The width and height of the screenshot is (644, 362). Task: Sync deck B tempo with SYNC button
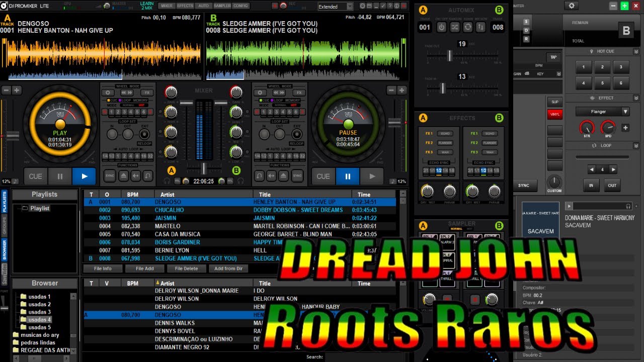(x=297, y=176)
